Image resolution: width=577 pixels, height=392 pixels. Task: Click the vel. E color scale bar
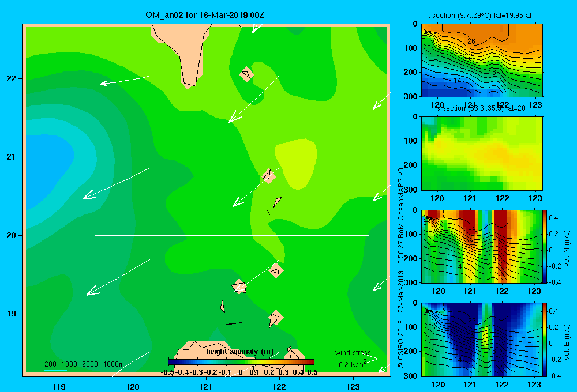pyautogui.click(x=545, y=340)
